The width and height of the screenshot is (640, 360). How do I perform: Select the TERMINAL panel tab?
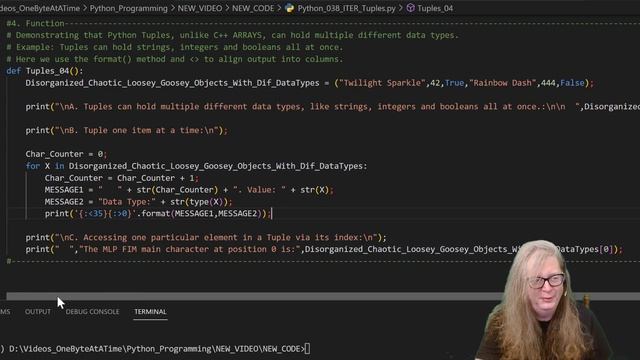(150, 311)
